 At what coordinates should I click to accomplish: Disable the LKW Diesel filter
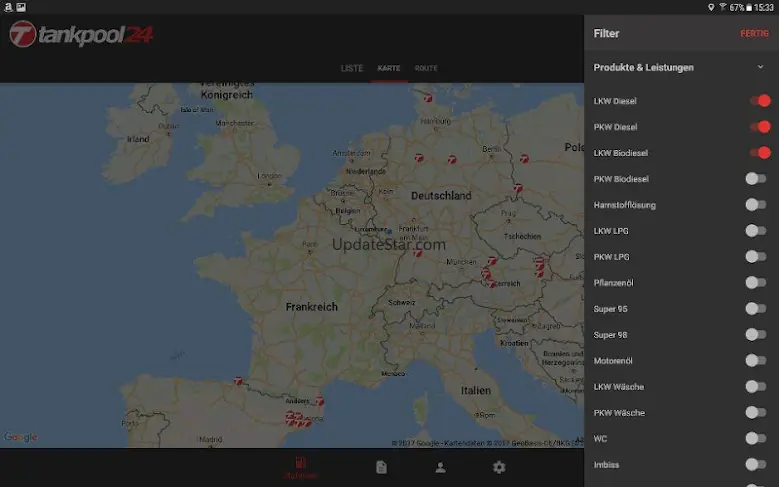pyautogui.click(x=760, y=101)
